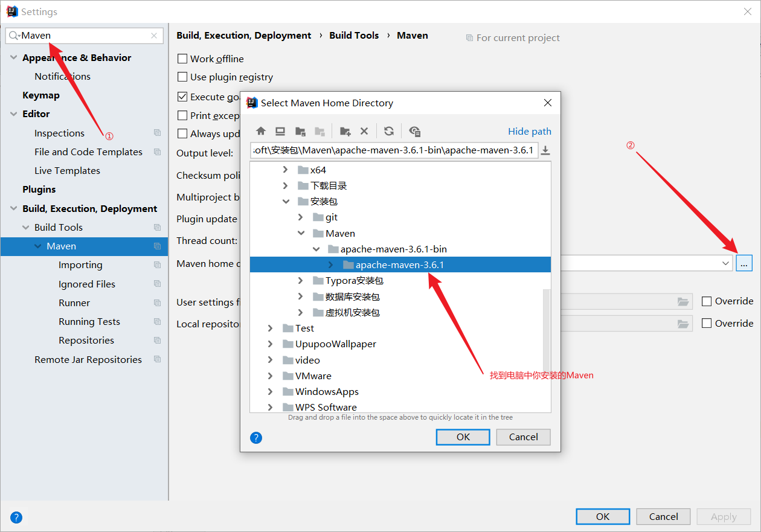Viewport: 761px width, 532px height.
Task: Click project-level icon beside Importing
Action: [x=158, y=264]
